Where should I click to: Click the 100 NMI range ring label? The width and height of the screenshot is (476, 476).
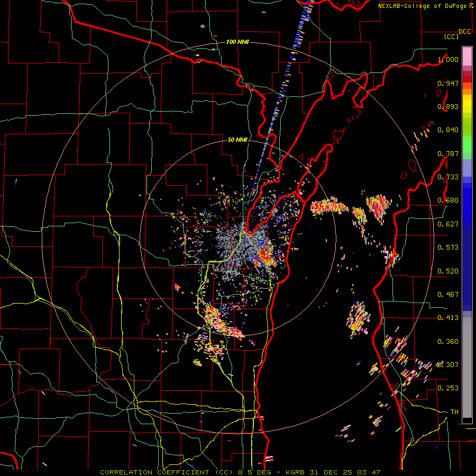(237, 42)
